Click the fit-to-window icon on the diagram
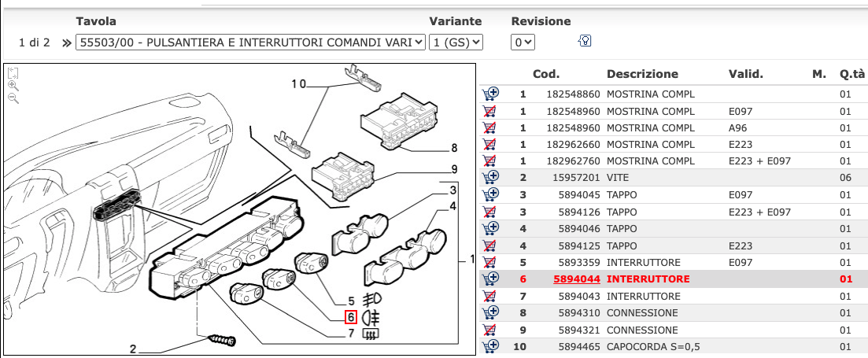Viewport: 868px width, 358px height. [x=13, y=72]
